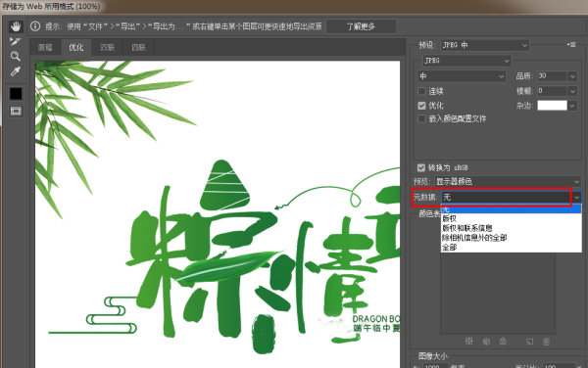
Task: Enable 嵌入颜色配置文件 checkbox
Action: [421, 118]
